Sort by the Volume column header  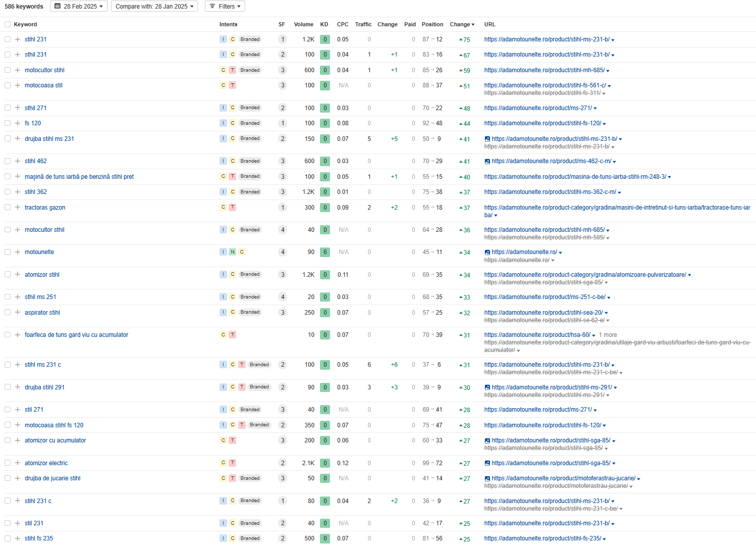(303, 24)
